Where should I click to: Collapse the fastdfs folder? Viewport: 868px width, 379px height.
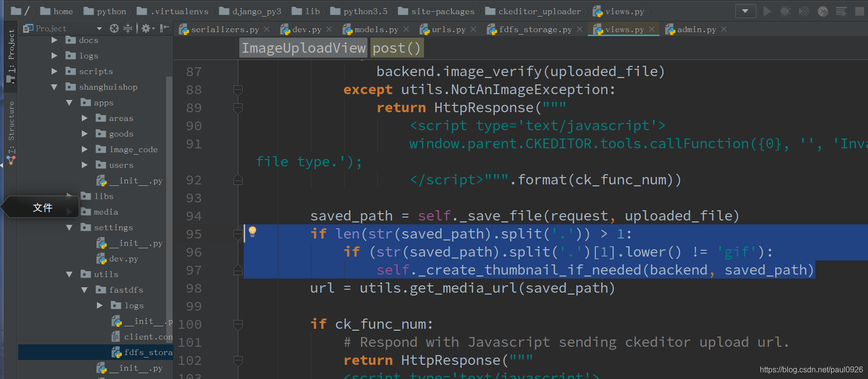coord(85,290)
